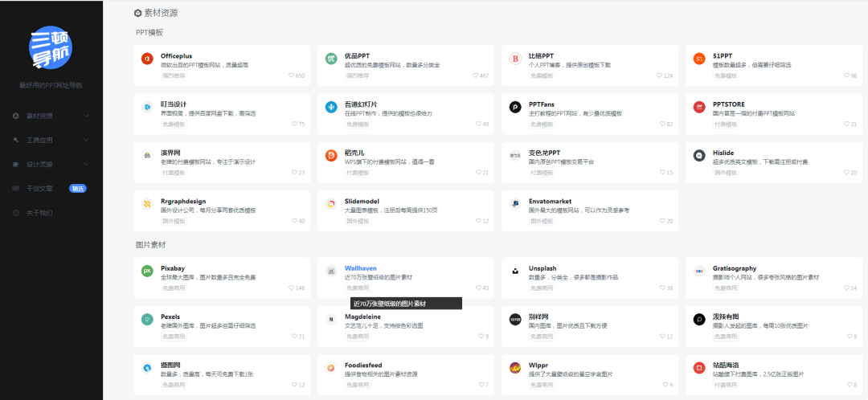Expand the 素材资源 sidebar chevron
The height and width of the screenshot is (400, 868).
click(x=87, y=116)
